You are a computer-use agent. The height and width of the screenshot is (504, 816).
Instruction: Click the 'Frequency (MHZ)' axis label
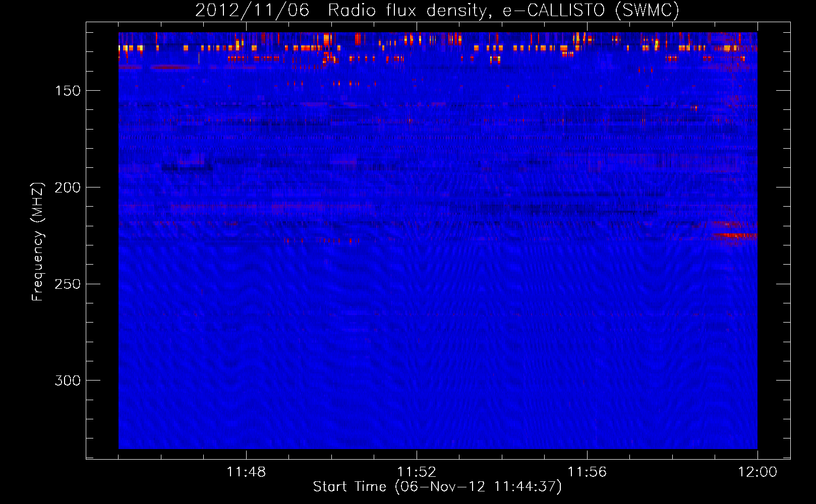pos(38,242)
